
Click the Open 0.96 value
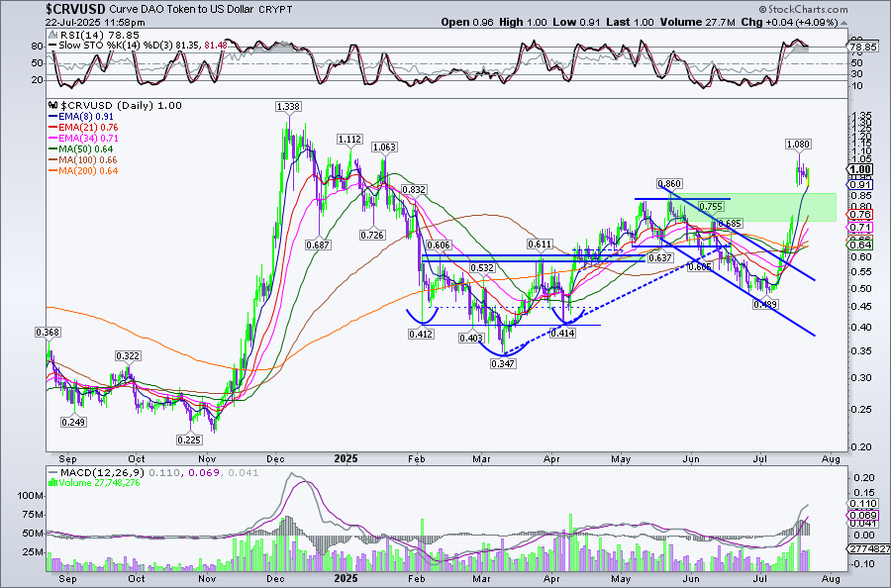pos(467,22)
